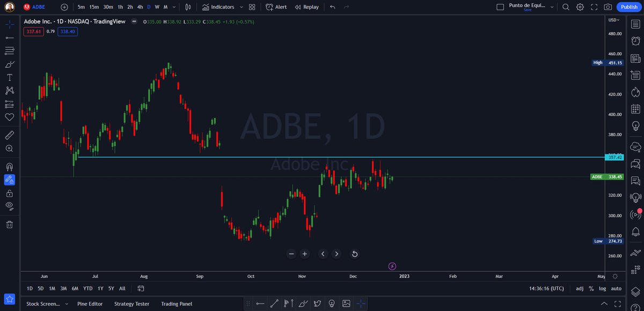Image resolution: width=644 pixels, height=311 pixels.
Task: Enter fullscreen mode from top bar
Action: click(x=594, y=7)
